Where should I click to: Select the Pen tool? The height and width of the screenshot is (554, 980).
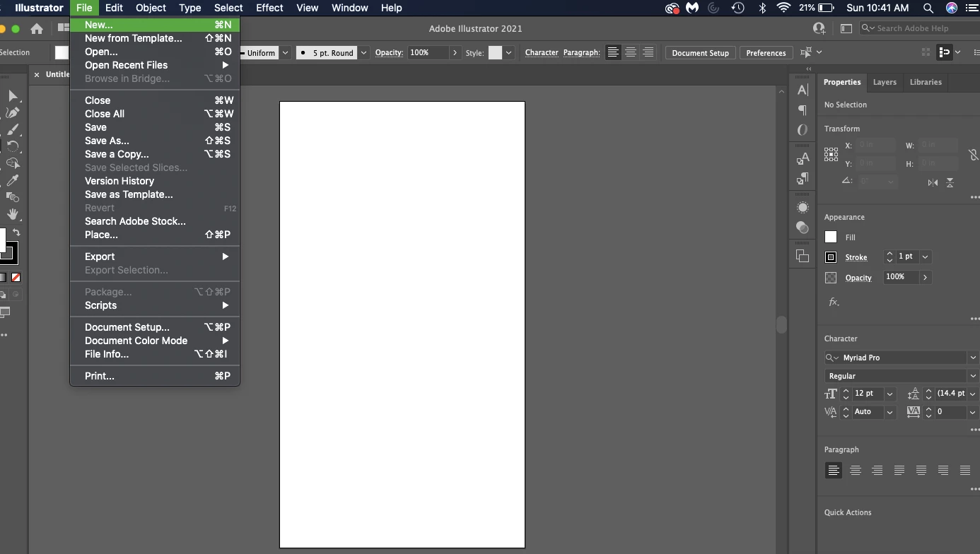pos(13,113)
